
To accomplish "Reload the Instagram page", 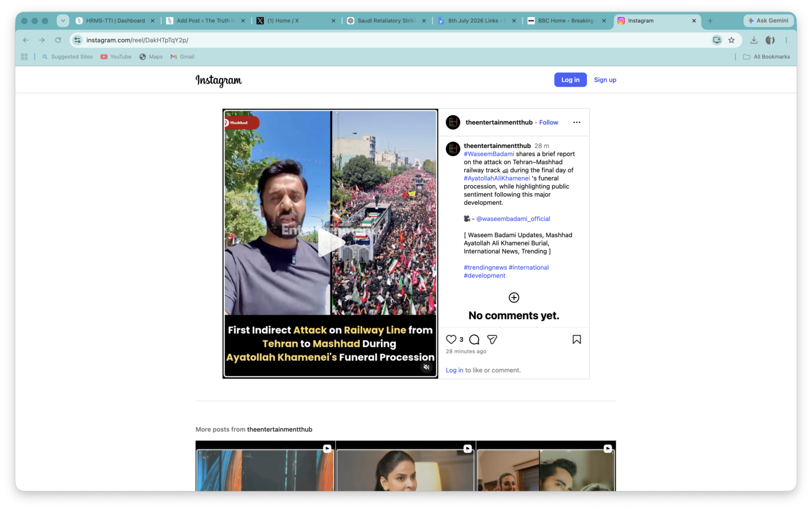I will pyautogui.click(x=58, y=40).
